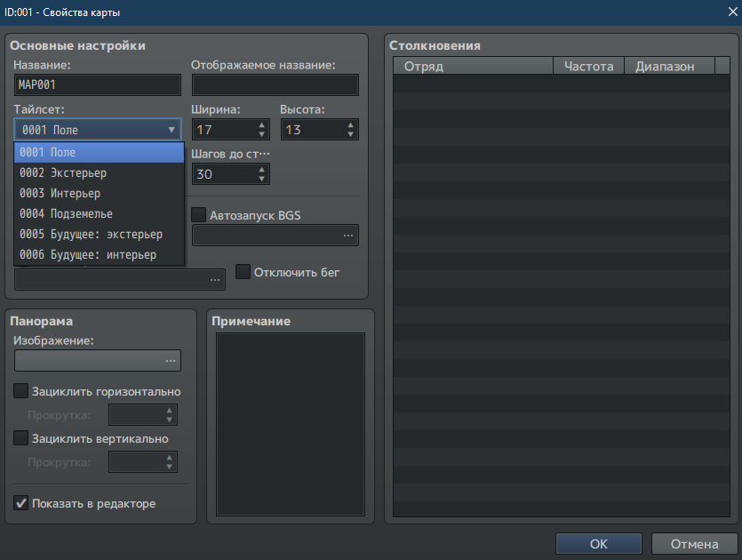Choose tileset 0002 Экстерьер

99,172
